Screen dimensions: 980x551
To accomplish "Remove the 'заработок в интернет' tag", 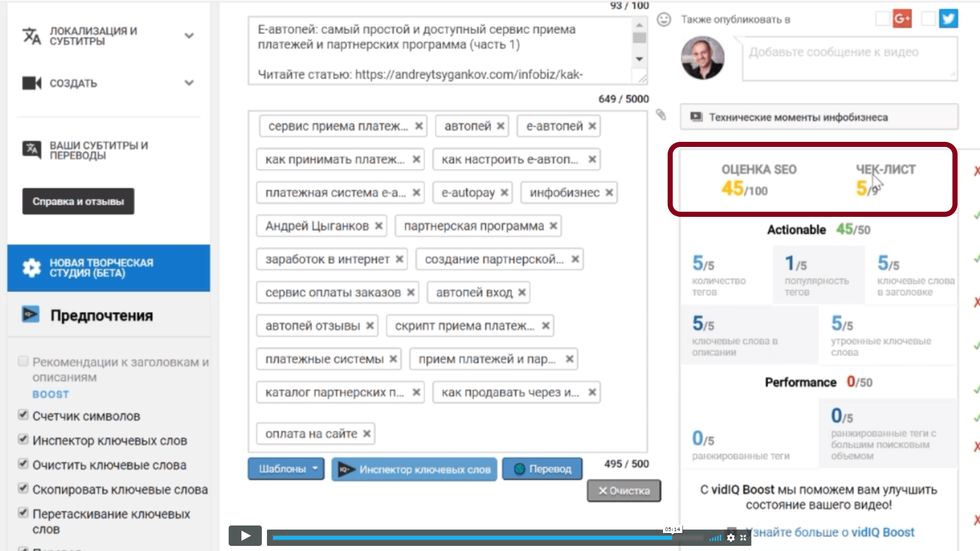I will coord(400,259).
